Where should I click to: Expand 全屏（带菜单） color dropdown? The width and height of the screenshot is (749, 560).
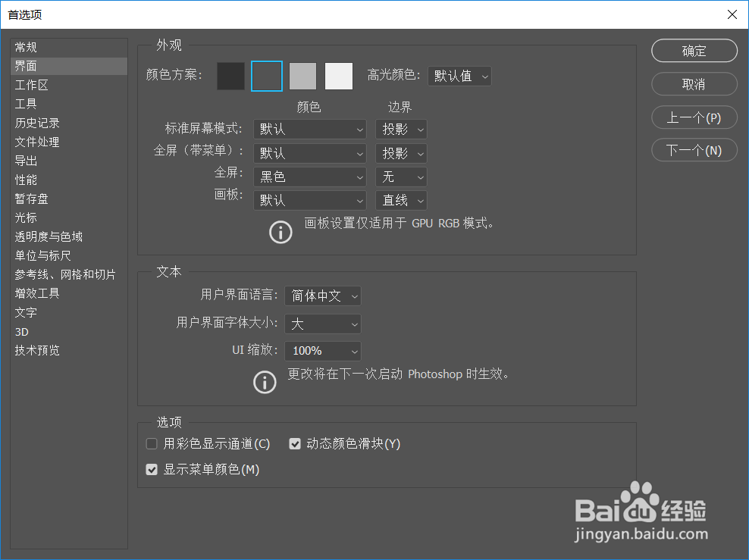tap(309, 153)
